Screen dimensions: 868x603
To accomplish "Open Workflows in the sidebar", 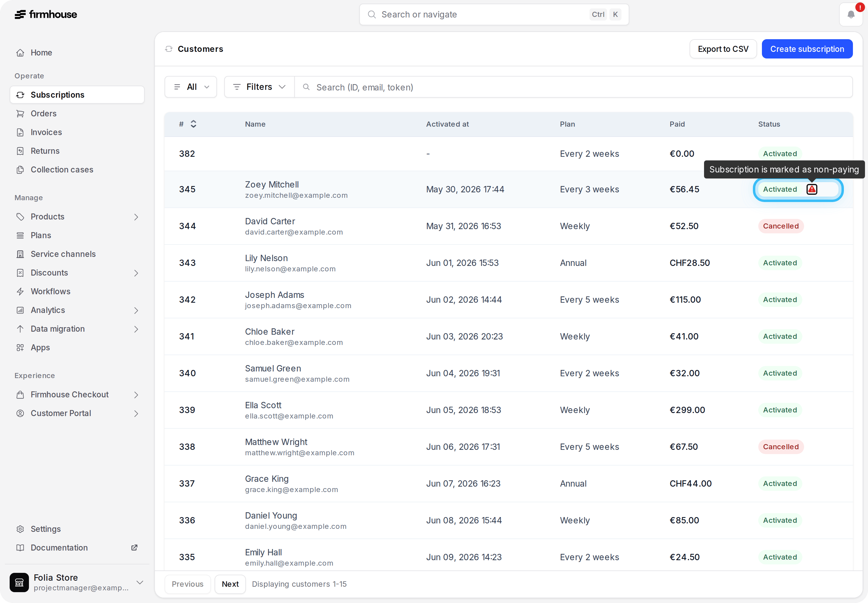I will tap(77, 291).
